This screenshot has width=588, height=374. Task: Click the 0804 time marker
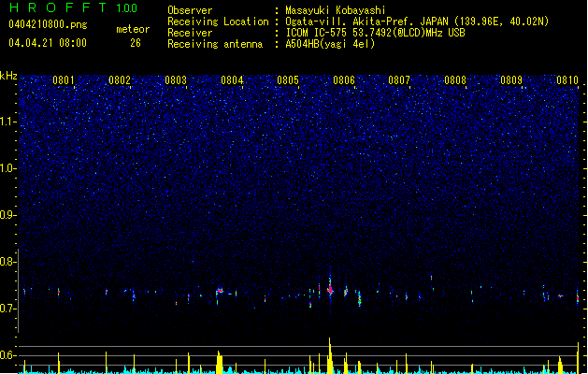(232, 80)
